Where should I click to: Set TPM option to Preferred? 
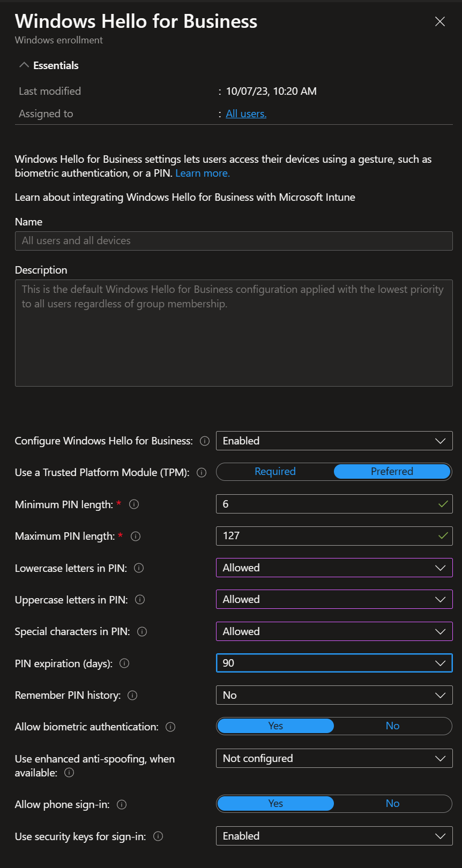[392, 472]
